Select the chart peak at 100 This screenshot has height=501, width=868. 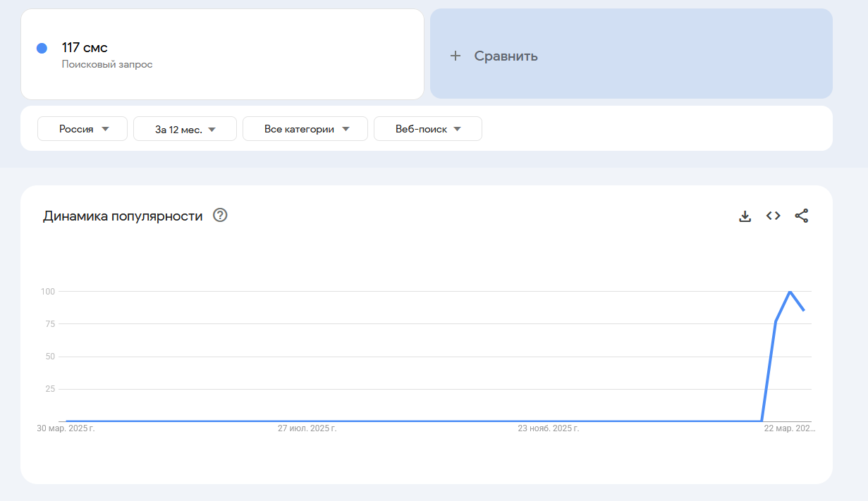click(790, 291)
